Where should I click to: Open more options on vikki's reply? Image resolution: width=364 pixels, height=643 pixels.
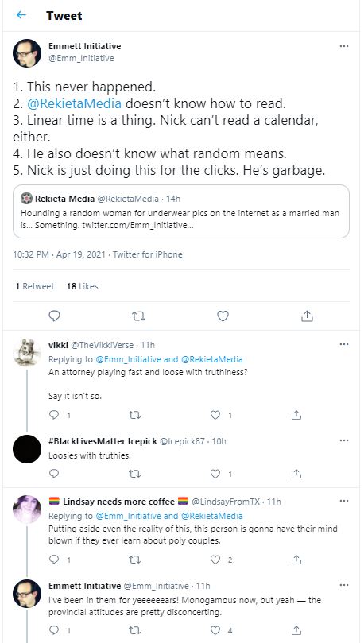pos(344,344)
